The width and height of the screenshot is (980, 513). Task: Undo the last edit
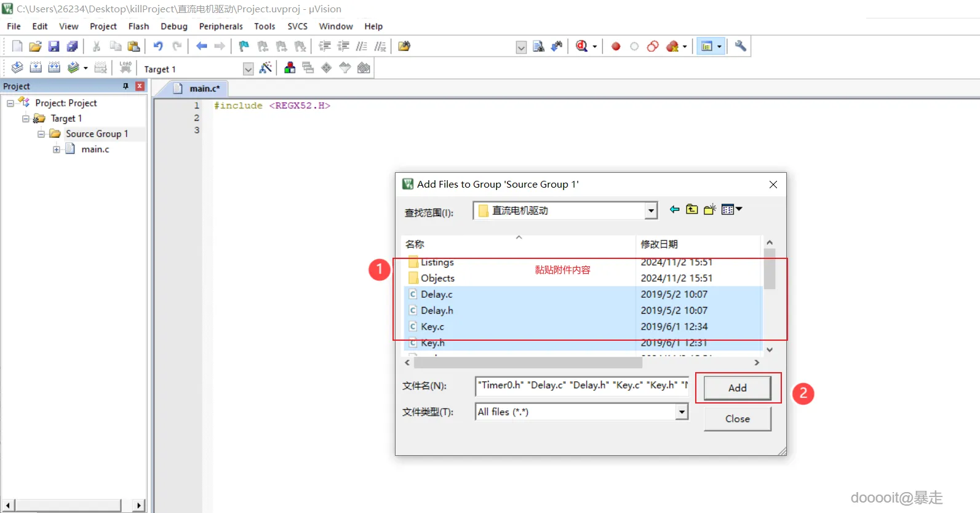[x=158, y=46]
